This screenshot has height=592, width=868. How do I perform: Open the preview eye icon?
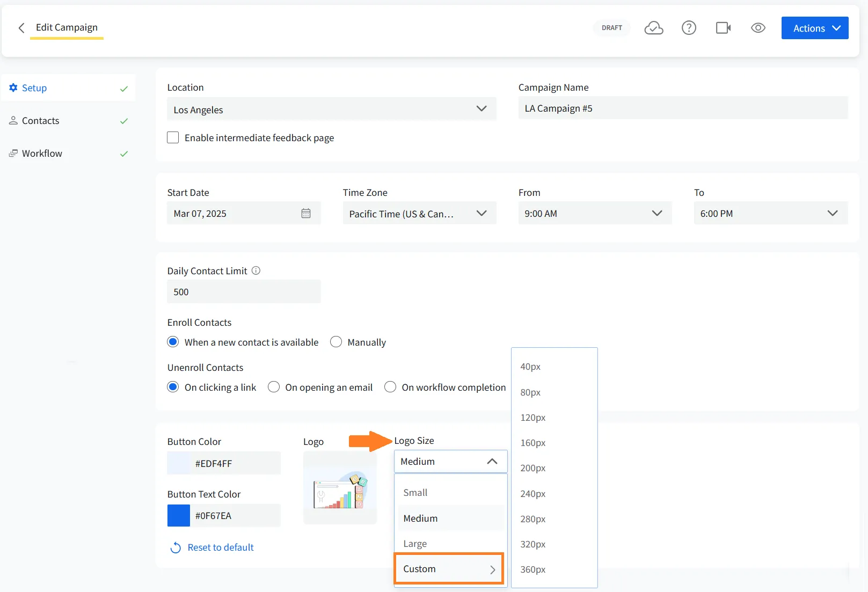point(758,28)
